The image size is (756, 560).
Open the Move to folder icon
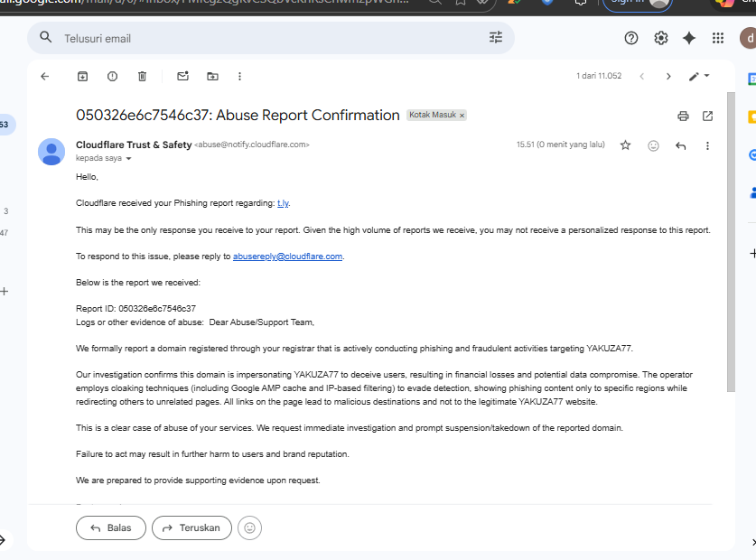[212, 76]
